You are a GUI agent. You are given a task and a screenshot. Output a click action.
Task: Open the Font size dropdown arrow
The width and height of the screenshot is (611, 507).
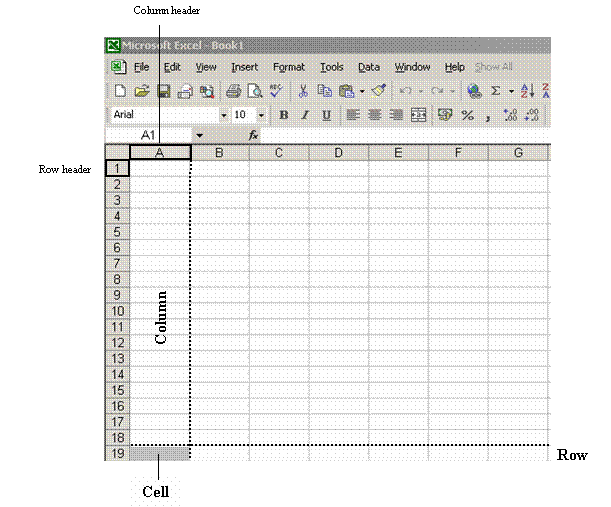(261, 115)
